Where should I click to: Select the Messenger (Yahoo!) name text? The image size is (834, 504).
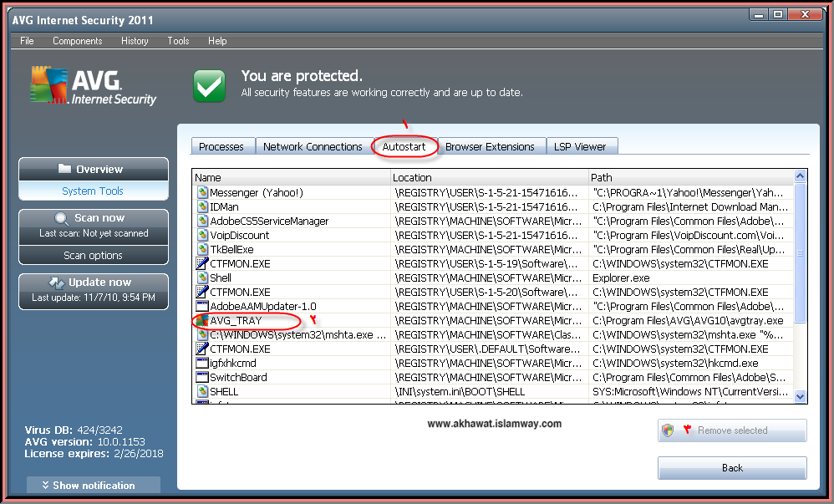pos(257,193)
